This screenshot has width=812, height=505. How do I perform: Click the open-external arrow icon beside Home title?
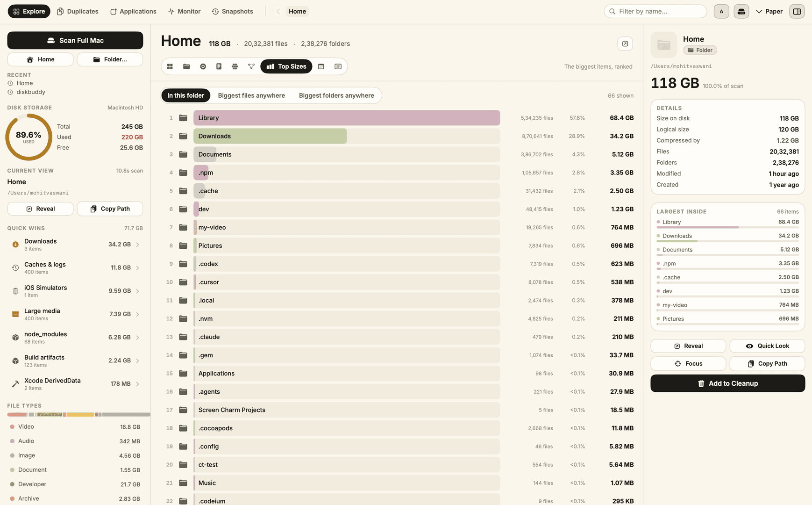point(625,43)
